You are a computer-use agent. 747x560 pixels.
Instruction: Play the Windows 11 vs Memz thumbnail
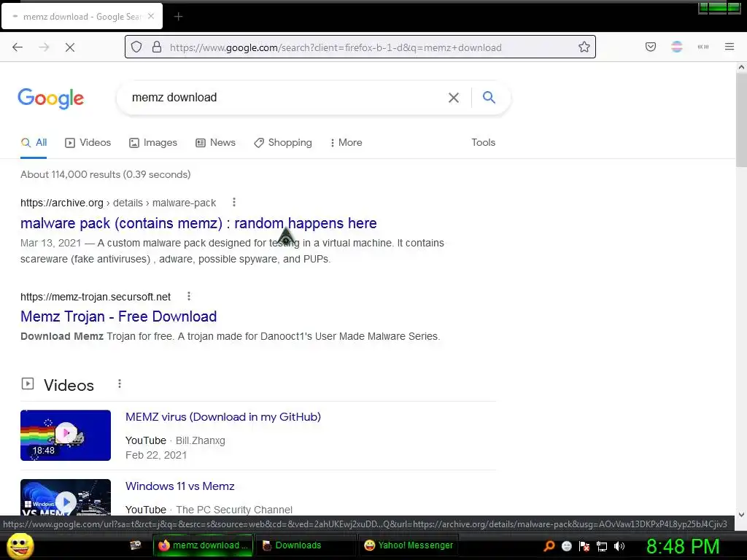coord(66,497)
